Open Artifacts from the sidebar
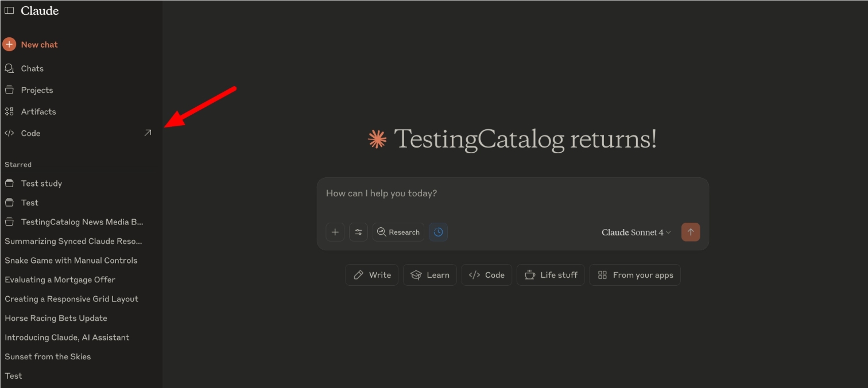This screenshot has width=868, height=388. (38, 111)
